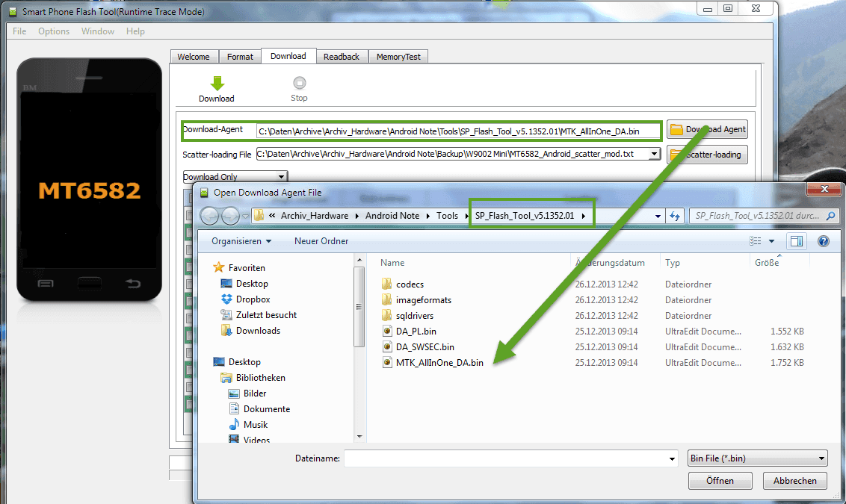Open the Download Only mode dropdown

pyautogui.click(x=281, y=177)
